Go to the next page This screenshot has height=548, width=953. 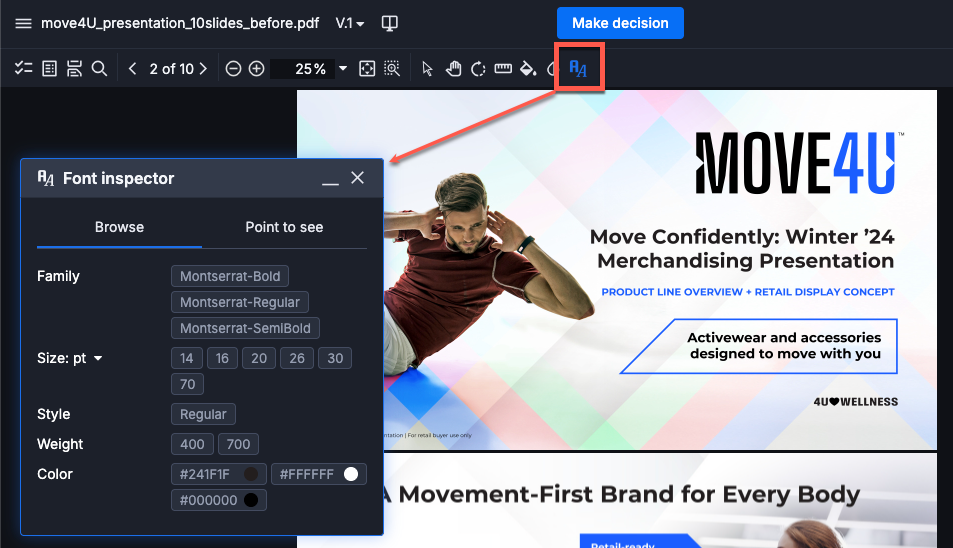204,69
